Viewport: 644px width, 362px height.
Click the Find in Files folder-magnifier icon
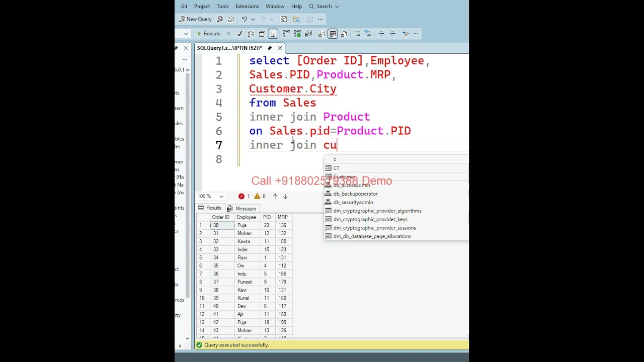point(297,19)
